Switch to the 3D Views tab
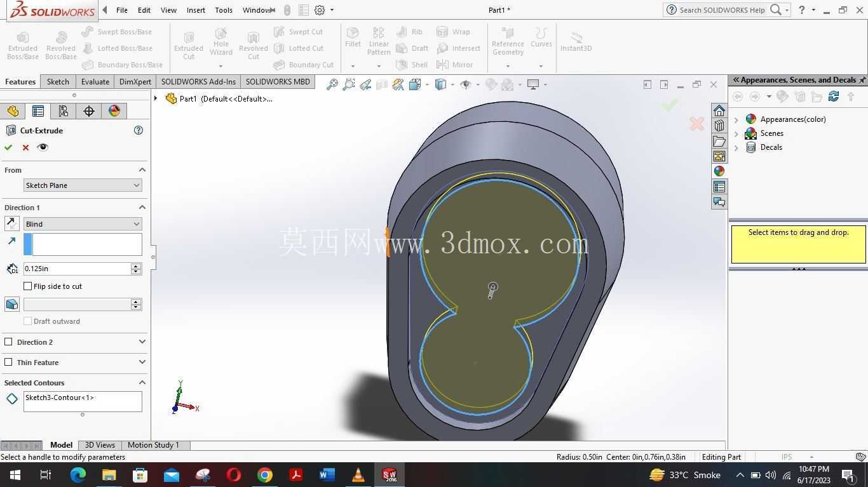Screen dimensions: 868x487 [x=100, y=445]
